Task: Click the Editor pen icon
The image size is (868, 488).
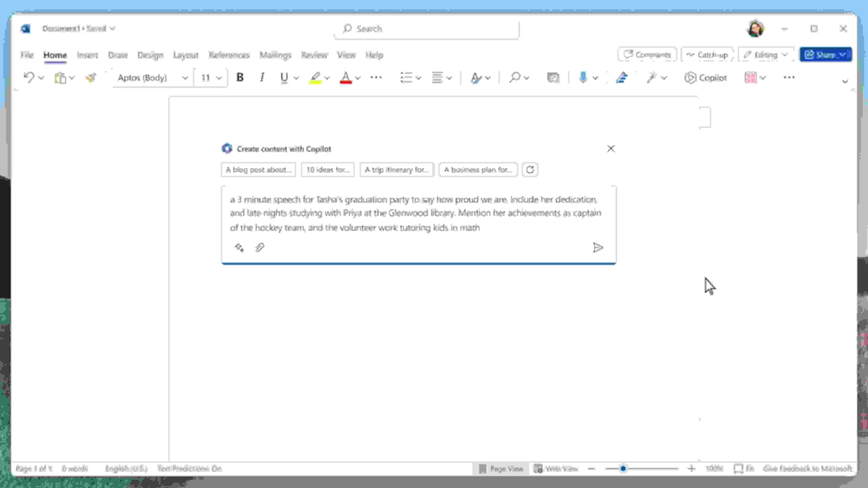Action: point(621,77)
